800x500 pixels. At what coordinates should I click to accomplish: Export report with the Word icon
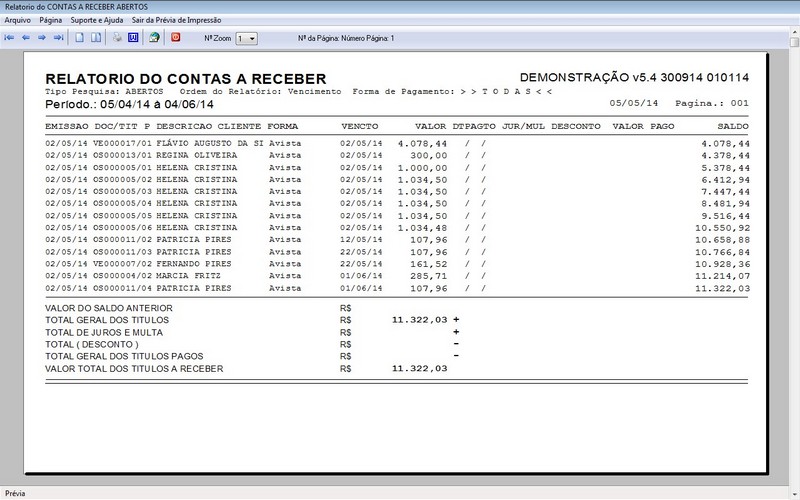pos(133,38)
